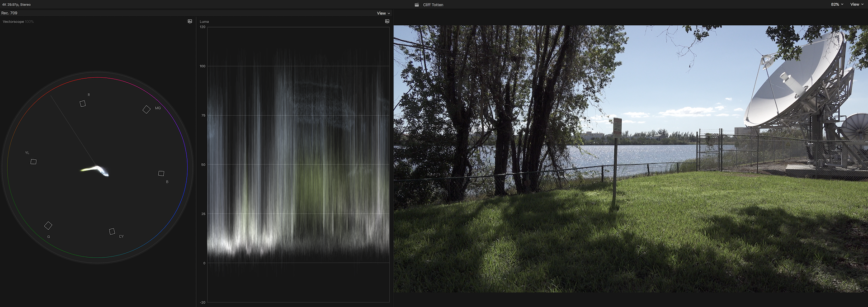The image size is (868, 307).
Task: Click the red R target box in vectorscope
Action: pyautogui.click(x=83, y=104)
